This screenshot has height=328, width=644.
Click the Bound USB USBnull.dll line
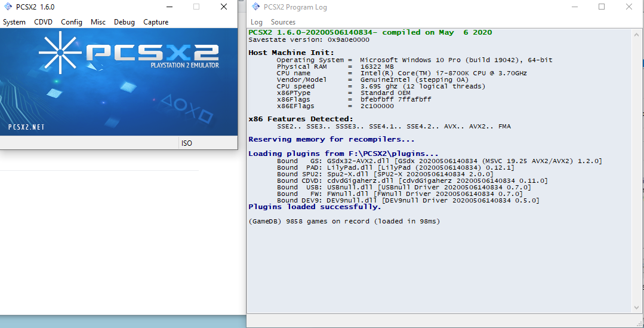pos(403,188)
